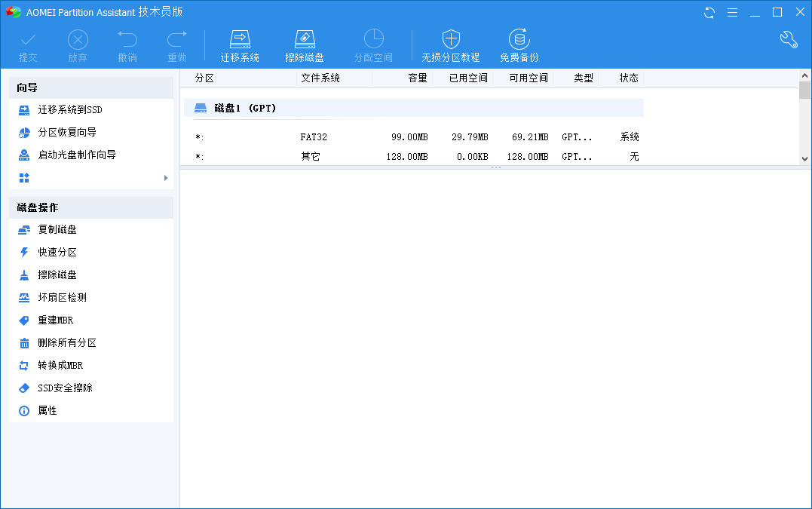The width and height of the screenshot is (812, 509).
Task: Open the wrench tools icon
Action: pyautogui.click(x=789, y=40)
